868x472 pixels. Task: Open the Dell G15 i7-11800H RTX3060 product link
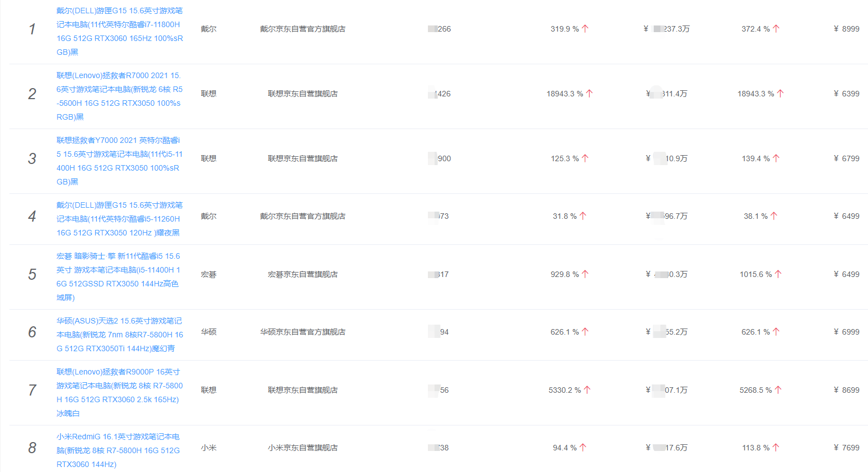tap(120, 31)
